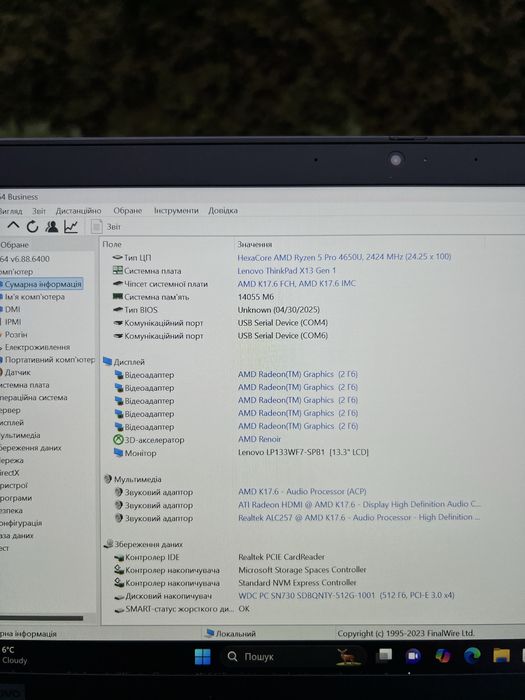525x700 pixels.
Task: Select the Unknown (04/30/2025) BIOS value
Action: [x=279, y=309]
